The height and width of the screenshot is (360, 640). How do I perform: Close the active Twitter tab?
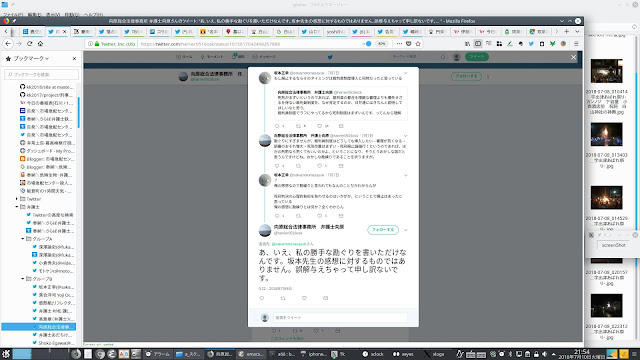(x=64, y=31)
